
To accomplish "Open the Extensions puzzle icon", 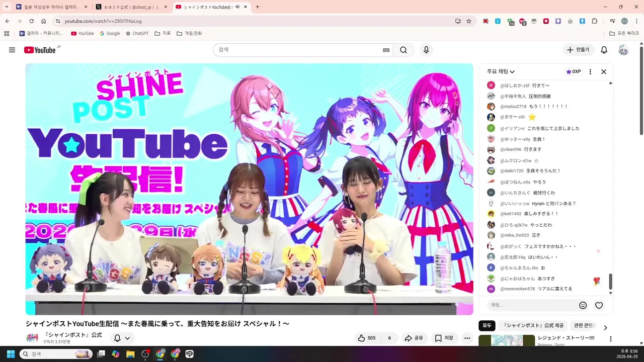I will click(x=595, y=21).
